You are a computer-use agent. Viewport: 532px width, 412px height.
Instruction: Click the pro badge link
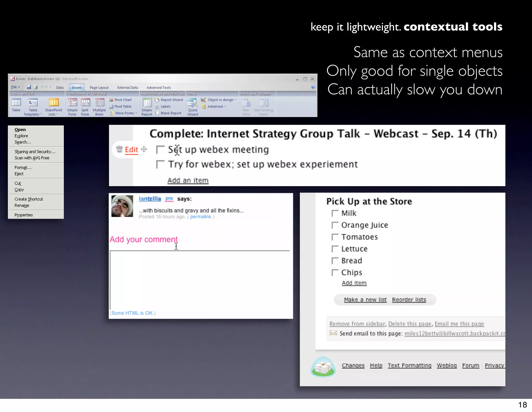(x=169, y=199)
